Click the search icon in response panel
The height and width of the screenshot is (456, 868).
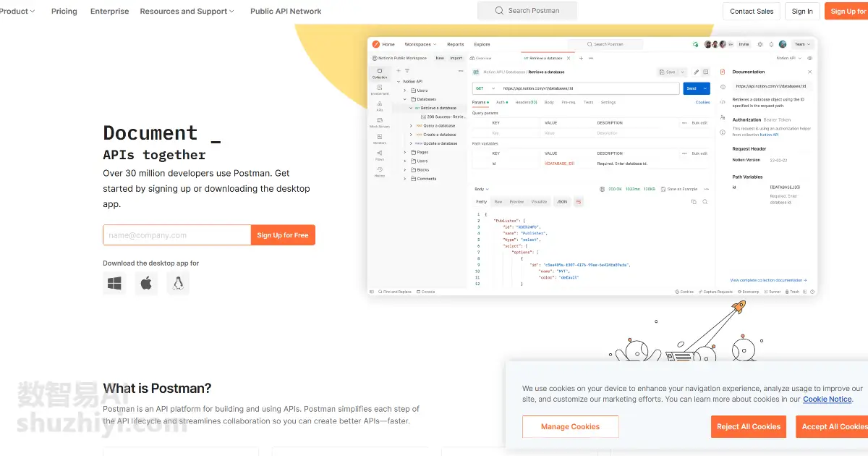point(705,202)
